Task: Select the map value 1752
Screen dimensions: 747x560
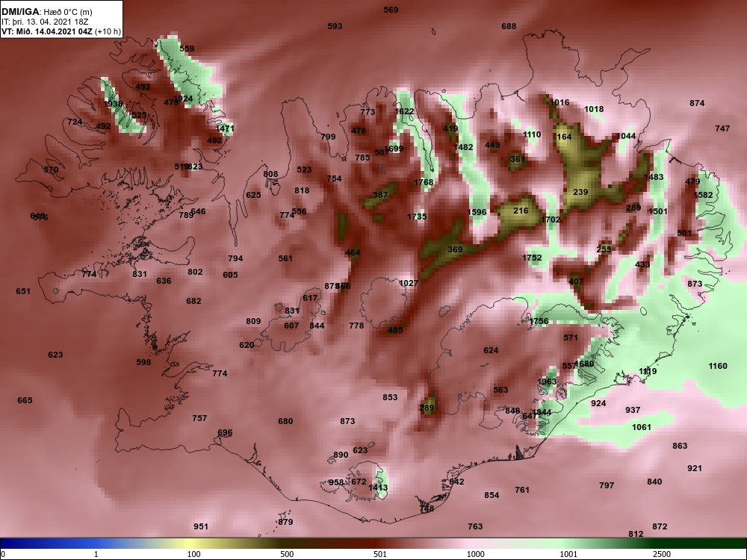Action: coord(532,258)
